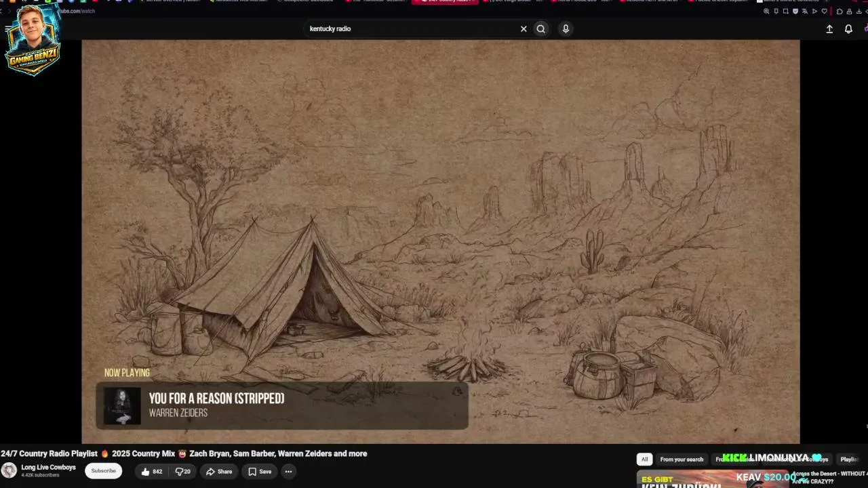The image size is (868, 488).
Task: Select the All filter chip
Action: pyautogui.click(x=644, y=460)
